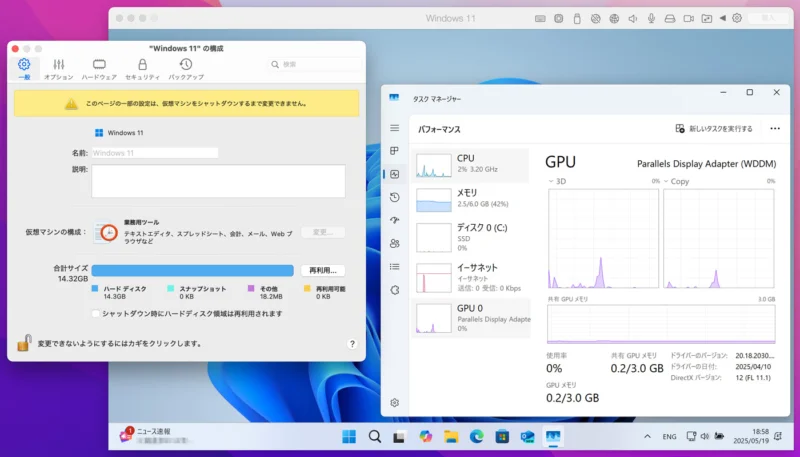800x457 pixels.
Task: Click the hard disk drive icon in the Parallels toolbar
Action: pyautogui.click(x=670, y=19)
